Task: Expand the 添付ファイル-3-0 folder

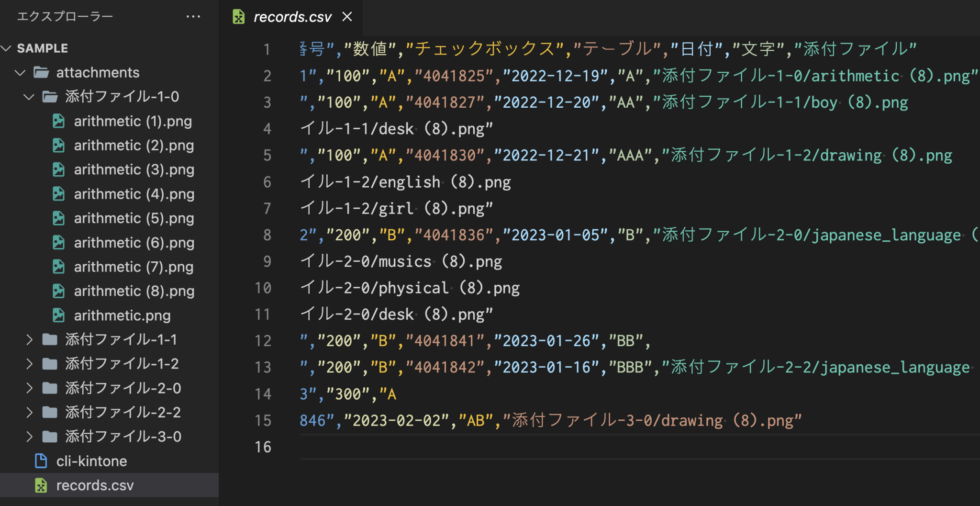Action: click(29, 436)
